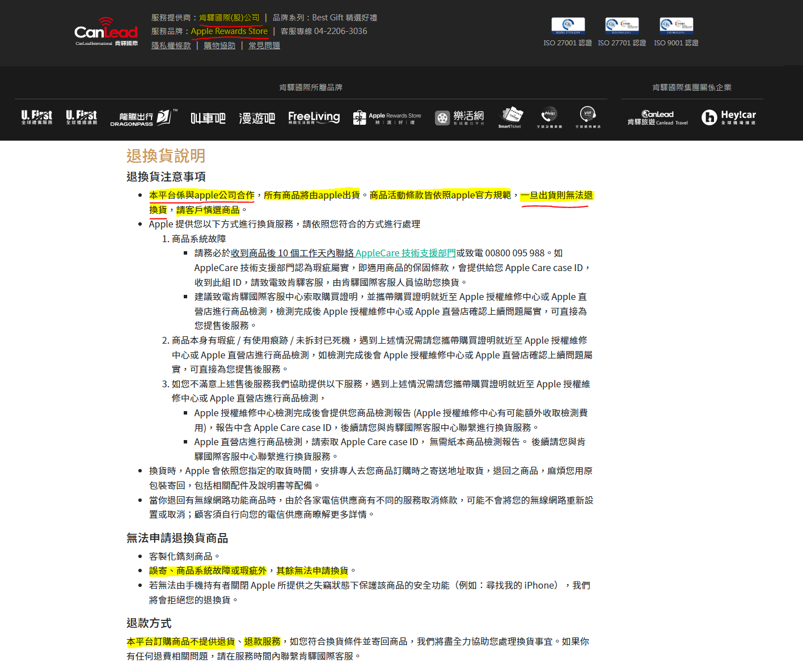803x672 pixels.
Task: Click the 客服專線 04-2206-3036 phone number
Action: pyautogui.click(x=324, y=31)
